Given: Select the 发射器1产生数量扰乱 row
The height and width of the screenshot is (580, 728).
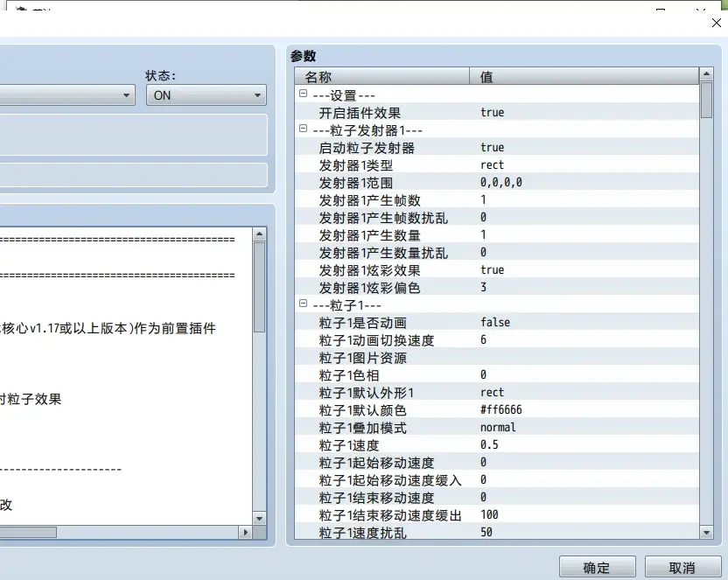Looking at the screenshot, I should click(x=497, y=253).
